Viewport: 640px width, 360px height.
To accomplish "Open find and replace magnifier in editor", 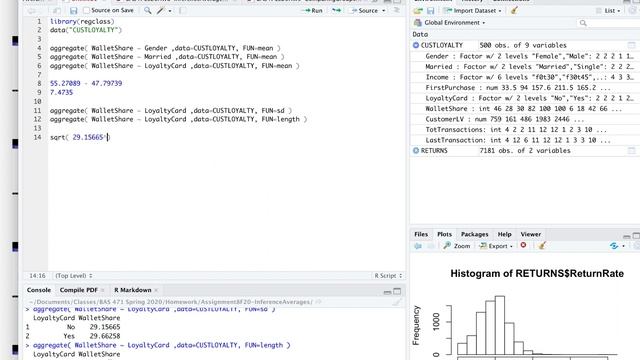I will click(147, 11).
